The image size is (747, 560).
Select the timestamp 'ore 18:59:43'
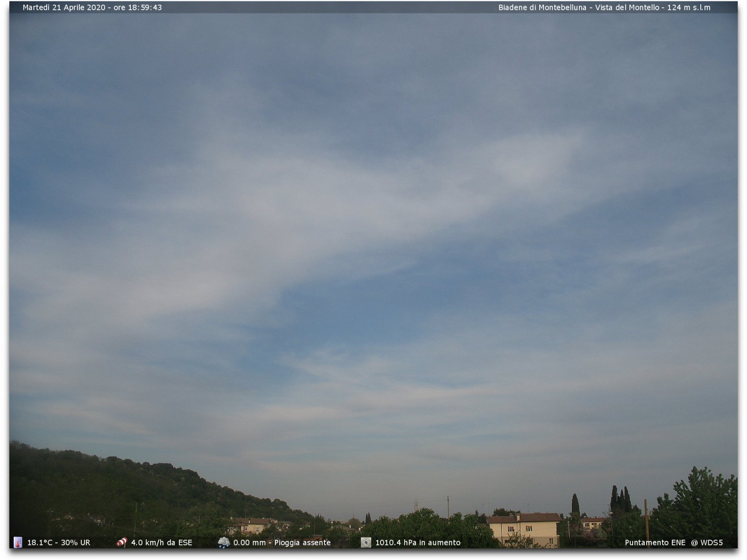pyautogui.click(x=138, y=7)
